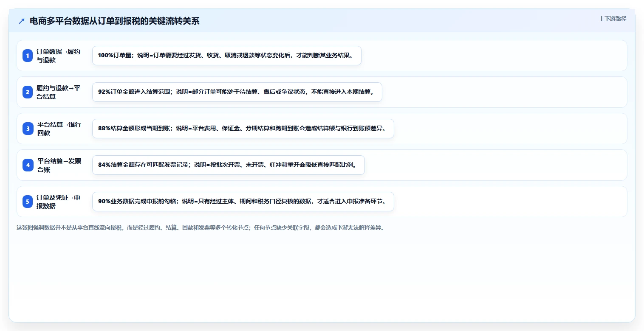Click the footnote starting 这张图强调数据并不是
This screenshot has width=644, height=331.
click(200, 227)
